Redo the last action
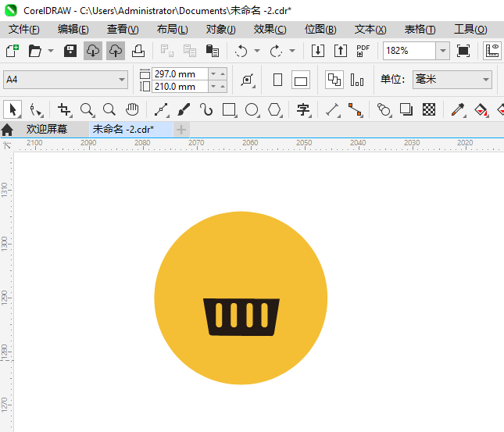 (276, 51)
